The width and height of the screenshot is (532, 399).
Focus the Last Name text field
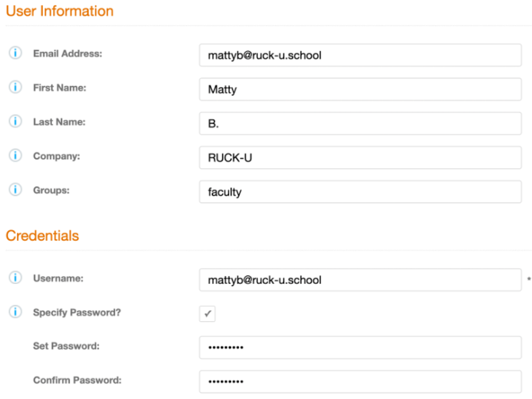[360, 124]
